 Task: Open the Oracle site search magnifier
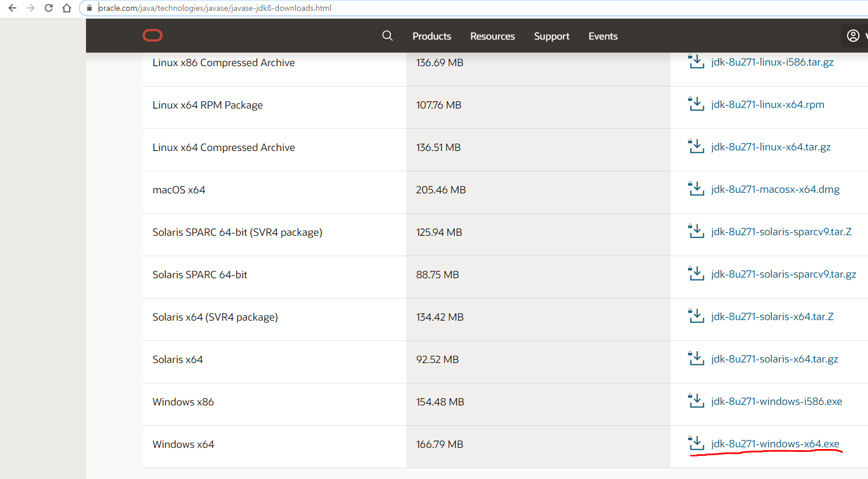(388, 36)
